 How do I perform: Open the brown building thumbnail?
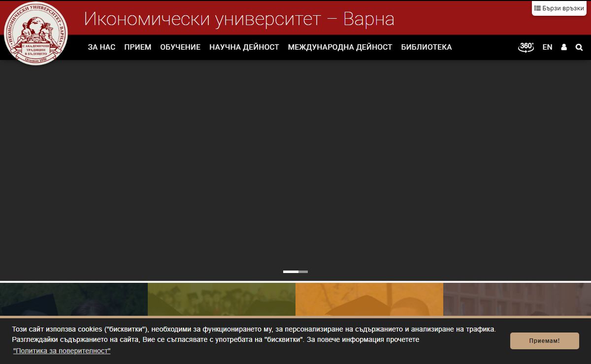(x=517, y=300)
